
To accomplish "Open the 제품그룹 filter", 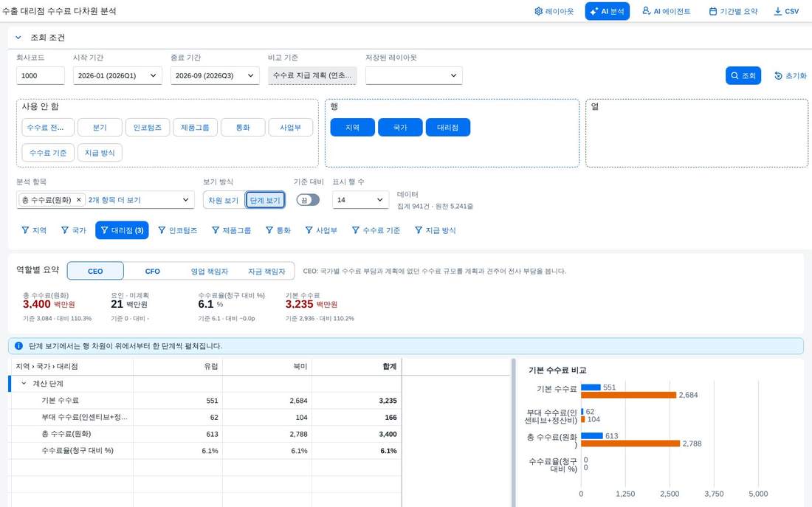I will click(232, 230).
